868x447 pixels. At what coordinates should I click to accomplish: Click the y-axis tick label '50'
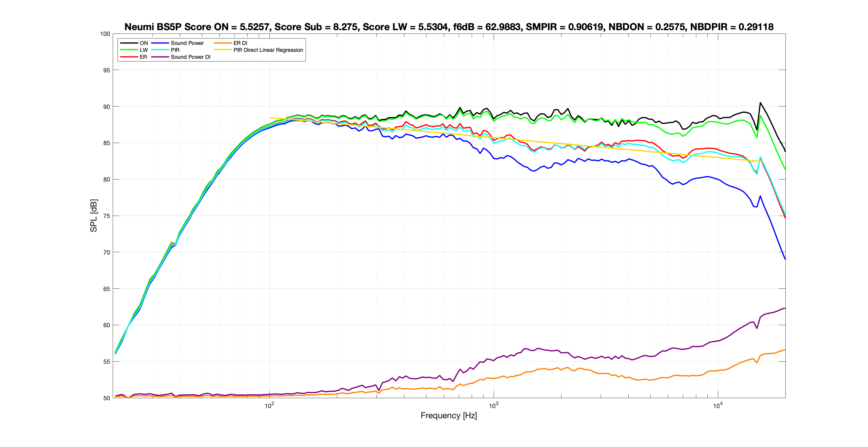(x=106, y=398)
